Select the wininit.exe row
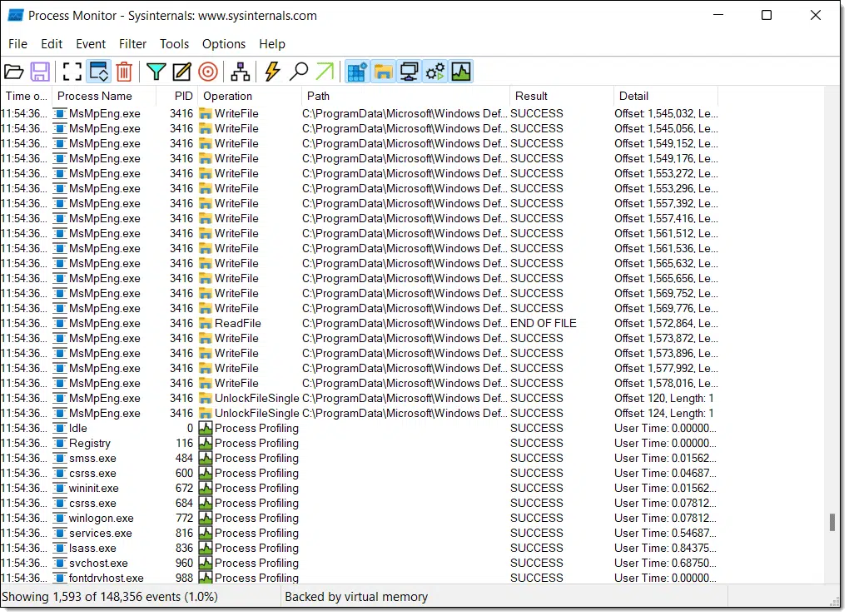 360,489
